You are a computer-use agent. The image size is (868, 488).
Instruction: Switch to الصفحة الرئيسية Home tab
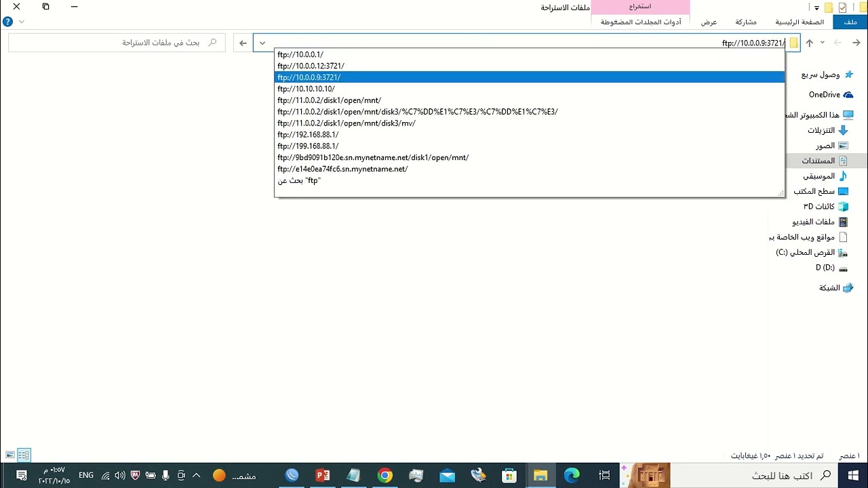click(800, 22)
